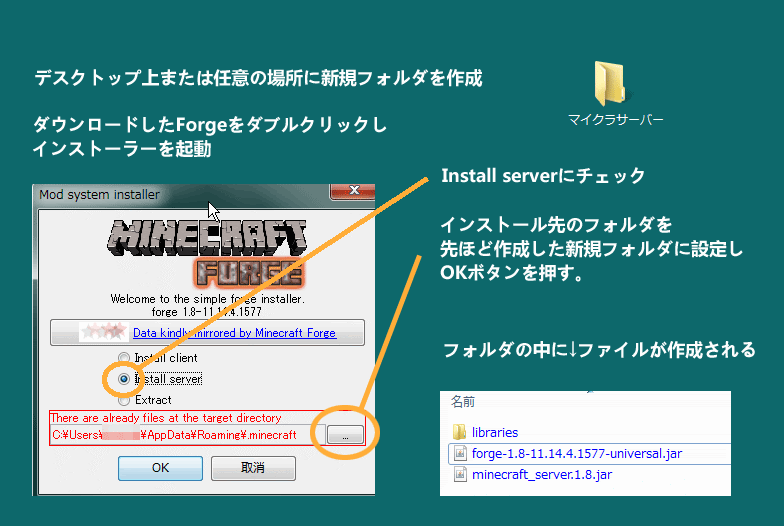Click the 'forge-1.8-11.14.4.1577-universal.jar' file name

pyautogui.click(x=577, y=454)
